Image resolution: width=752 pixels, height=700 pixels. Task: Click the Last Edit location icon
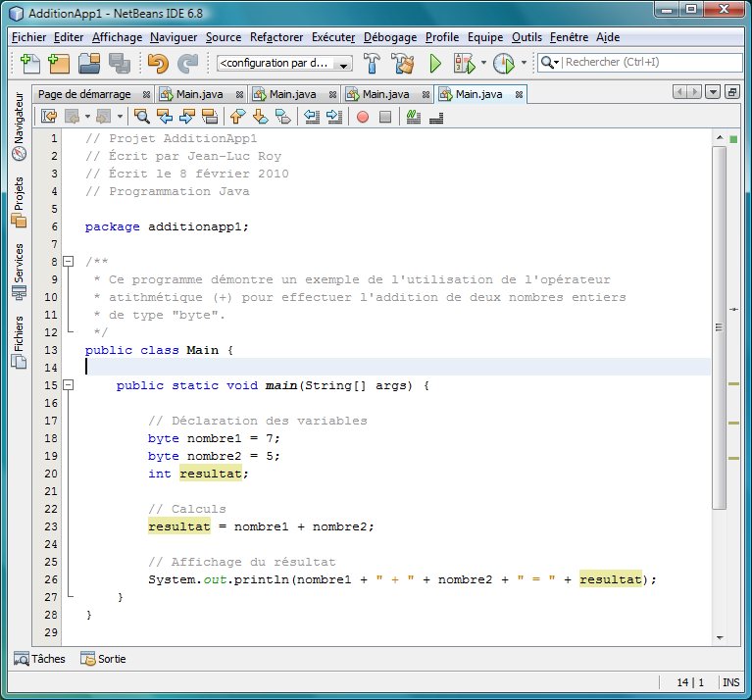point(49,117)
